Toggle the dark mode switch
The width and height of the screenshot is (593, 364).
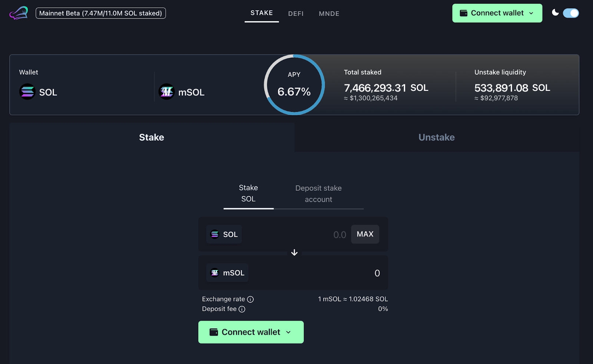[571, 13]
